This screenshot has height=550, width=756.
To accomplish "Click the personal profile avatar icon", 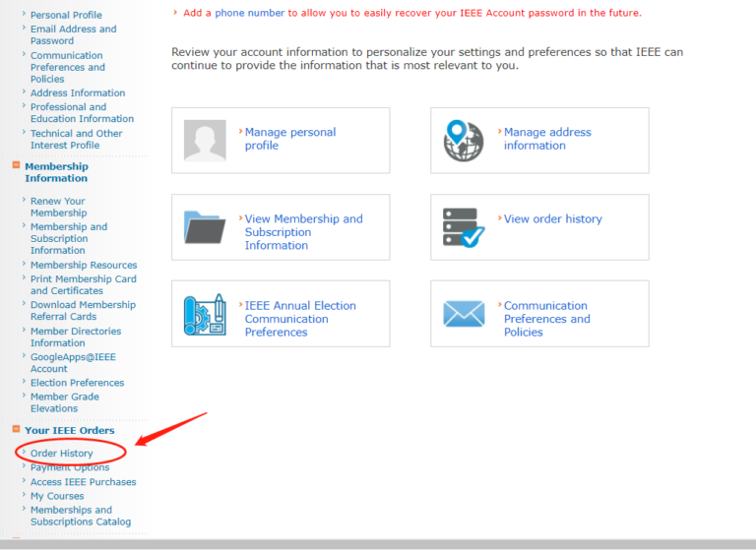I will point(205,141).
